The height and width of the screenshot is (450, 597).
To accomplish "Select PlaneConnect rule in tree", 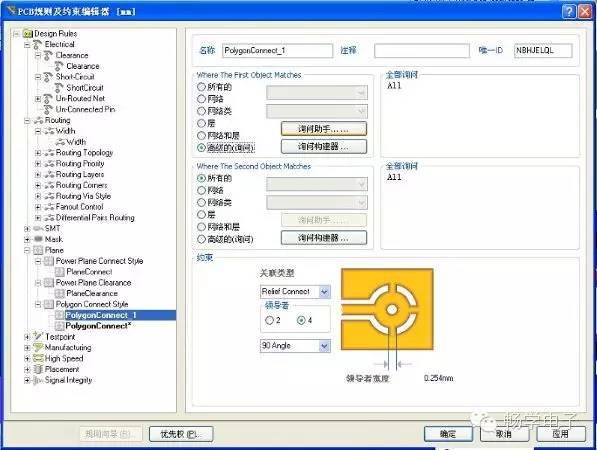I will 89,272.
